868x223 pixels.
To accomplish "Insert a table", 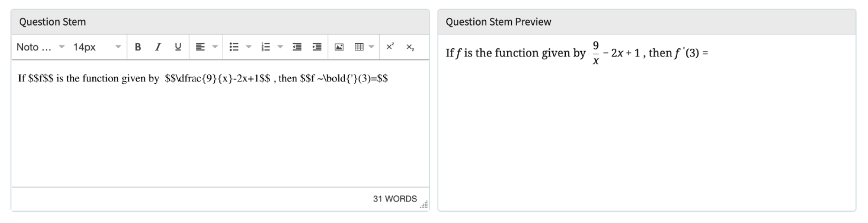I will coord(359,47).
